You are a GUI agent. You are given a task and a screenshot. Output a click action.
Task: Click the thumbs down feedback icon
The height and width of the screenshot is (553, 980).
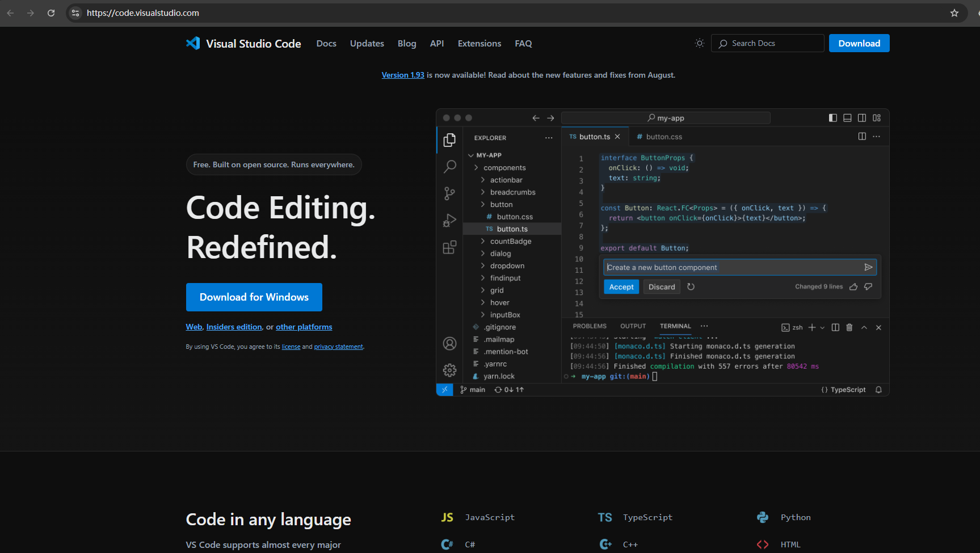pos(868,286)
